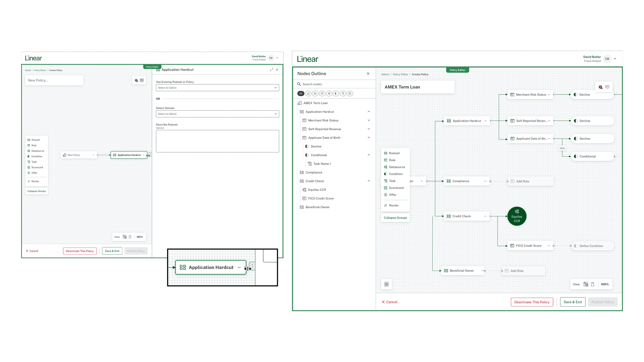The height and width of the screenshot is (362, 644).
Task: Open the Select Domain dropdown
Action: [217, 114]
